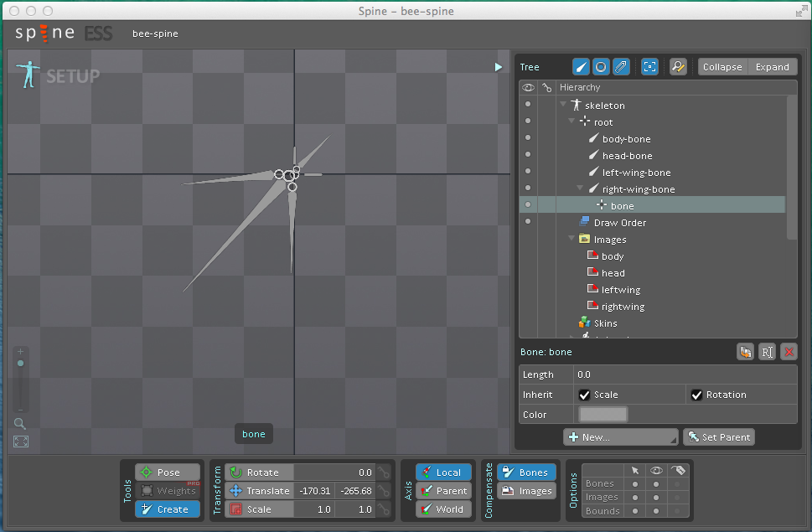
Task: Open the bone Color swatch
Action: pos(603,415)
